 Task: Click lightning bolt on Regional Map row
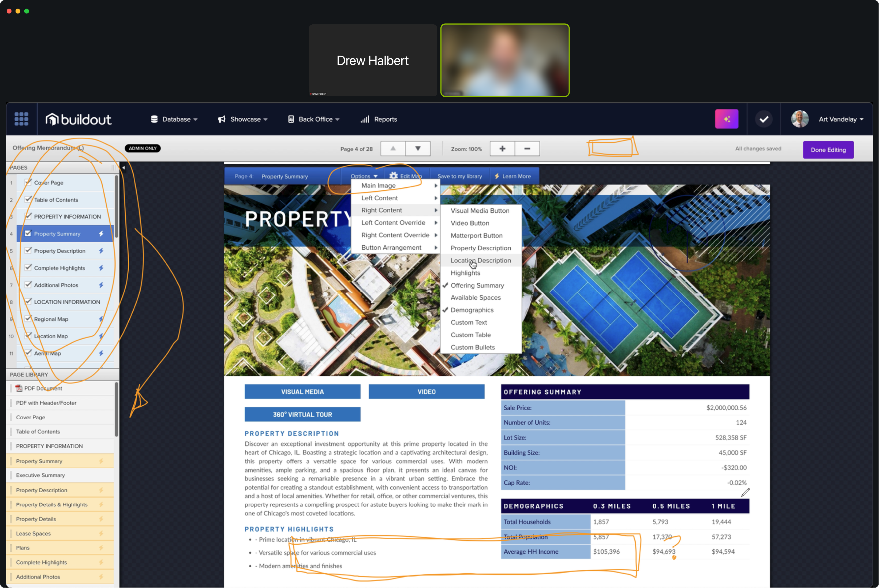[101, 319]
